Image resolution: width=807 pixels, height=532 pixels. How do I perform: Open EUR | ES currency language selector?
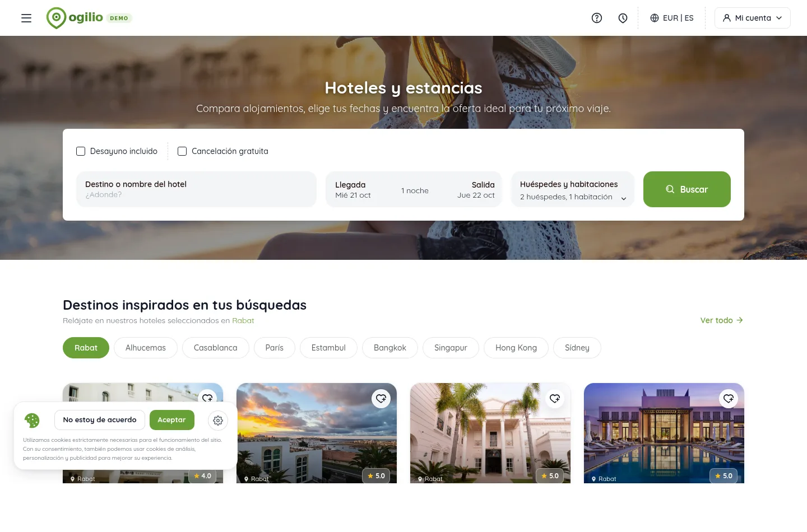pyautogui.click(x=671, y=18)
